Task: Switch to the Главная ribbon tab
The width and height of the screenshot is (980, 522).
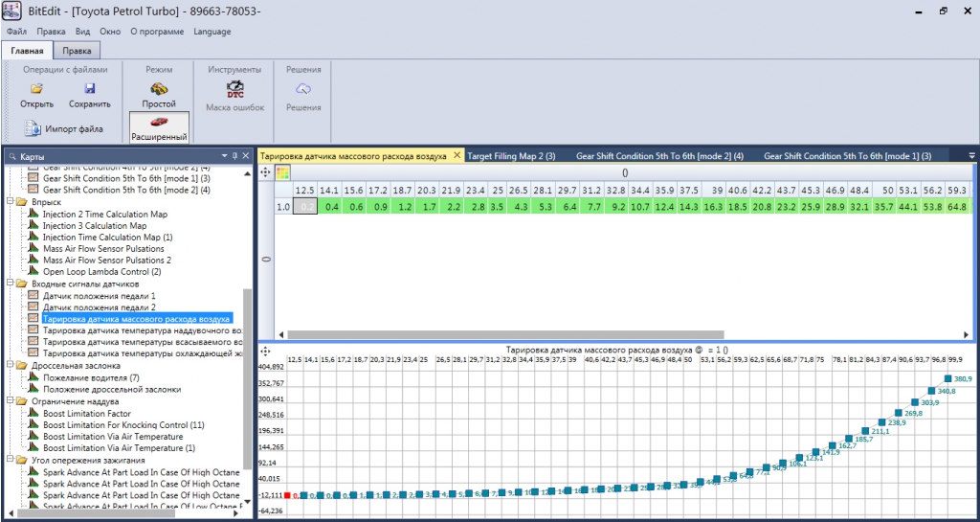Action: (x=27, y=51)
